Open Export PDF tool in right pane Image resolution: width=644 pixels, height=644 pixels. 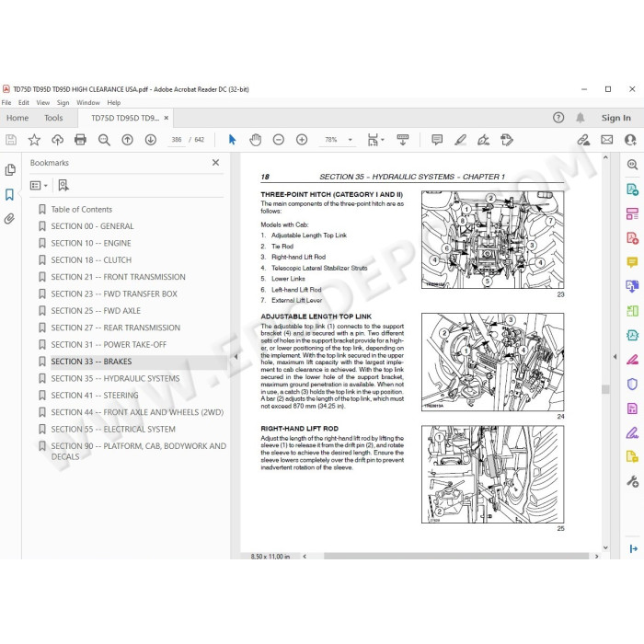point(632,190)
